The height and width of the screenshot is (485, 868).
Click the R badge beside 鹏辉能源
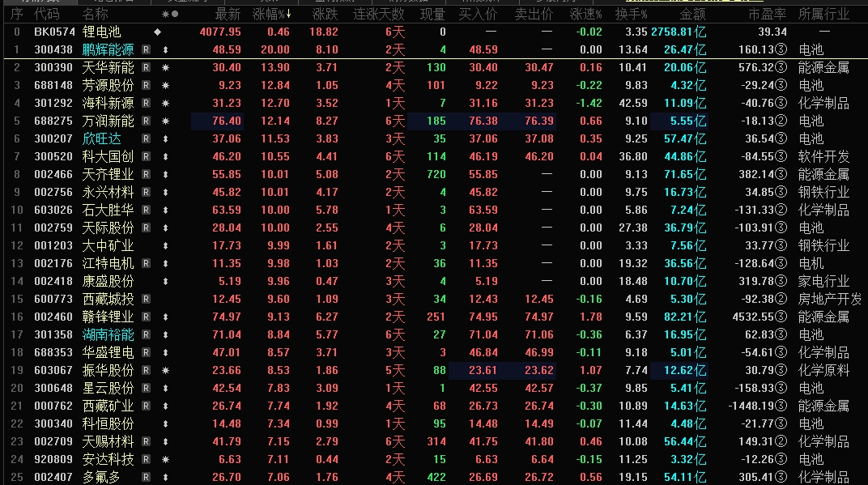point(146,50)
